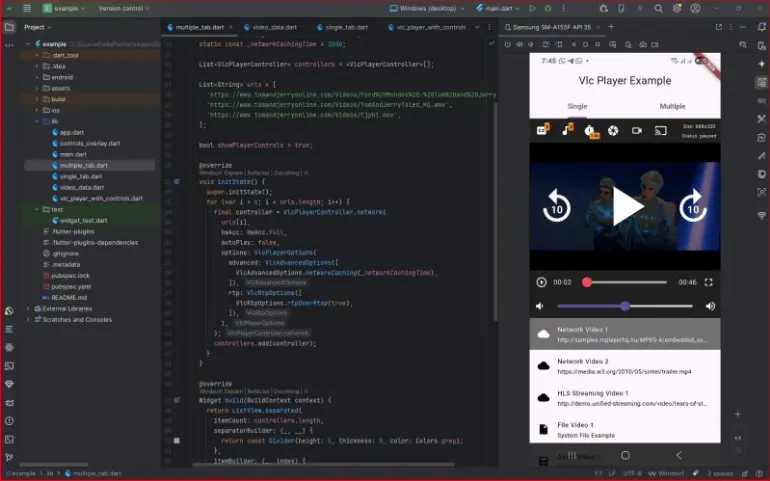Add a new running device tab

[x=611, y=27]
